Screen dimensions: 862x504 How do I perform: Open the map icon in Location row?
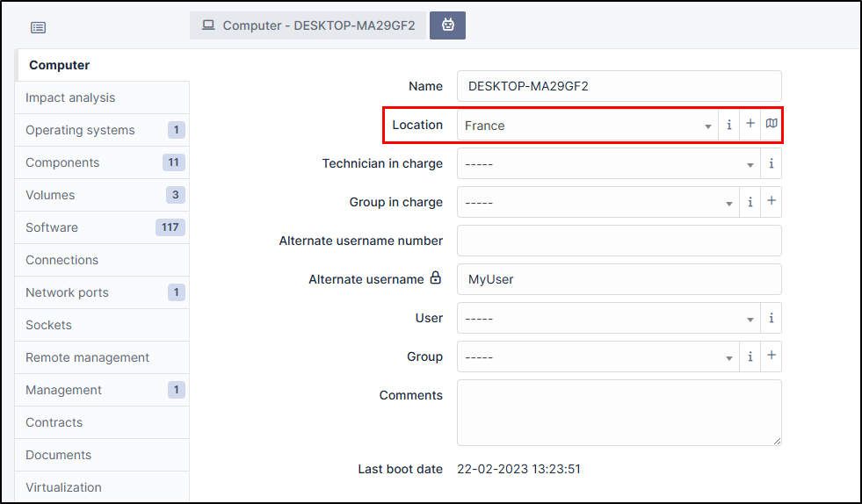tap(771, 125)
